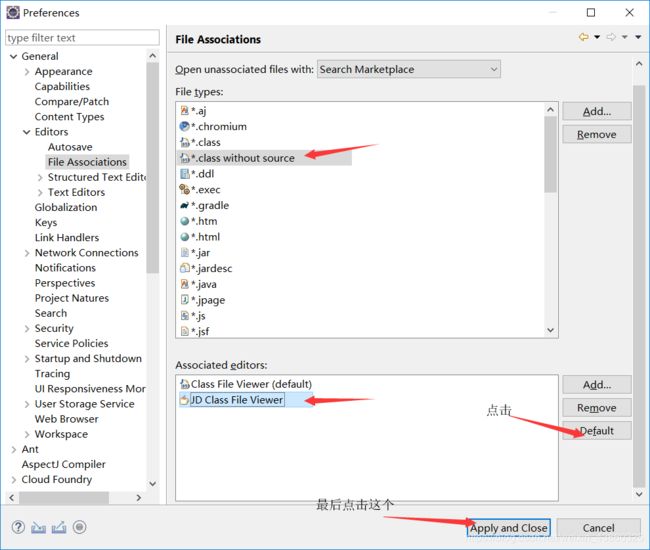Open the help icon at bottom left
The height and width of the screenshot is (550, 650).
18,527
